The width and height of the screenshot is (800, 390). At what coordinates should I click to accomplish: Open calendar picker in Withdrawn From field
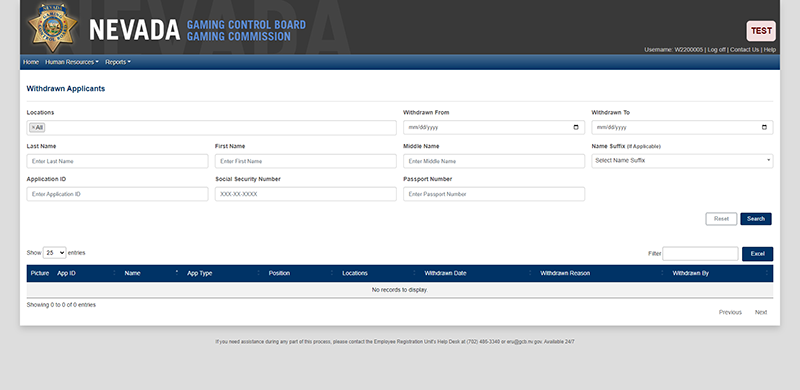point(576,128)
